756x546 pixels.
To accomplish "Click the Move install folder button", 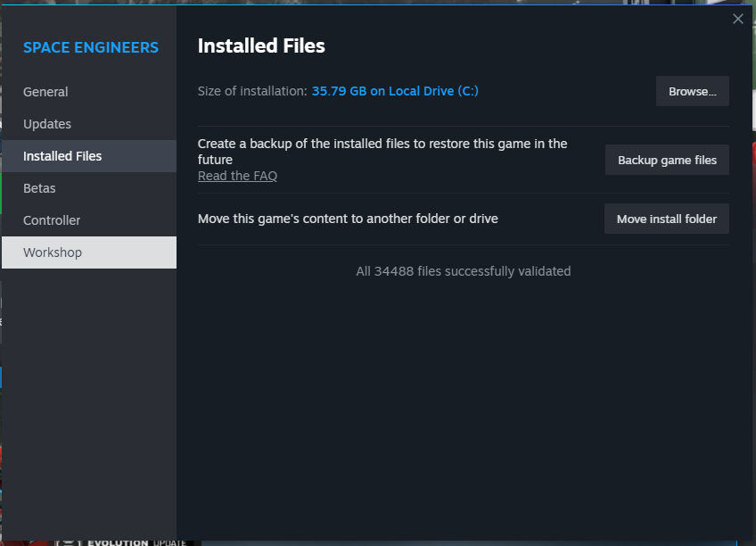I will [666, 219].
